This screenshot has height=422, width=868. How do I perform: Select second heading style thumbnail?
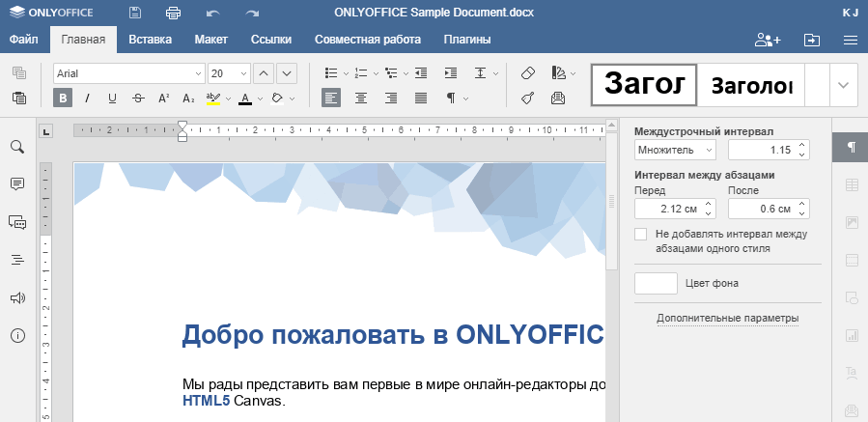pos(750,85)
